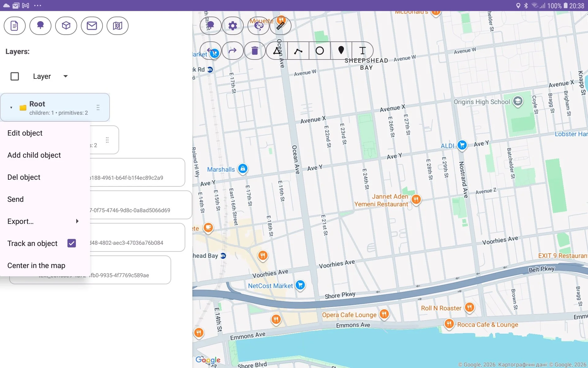Screen dimensions: 588x368
Task: Expand the Export submenu arrow
Action: tap(77, 221)
